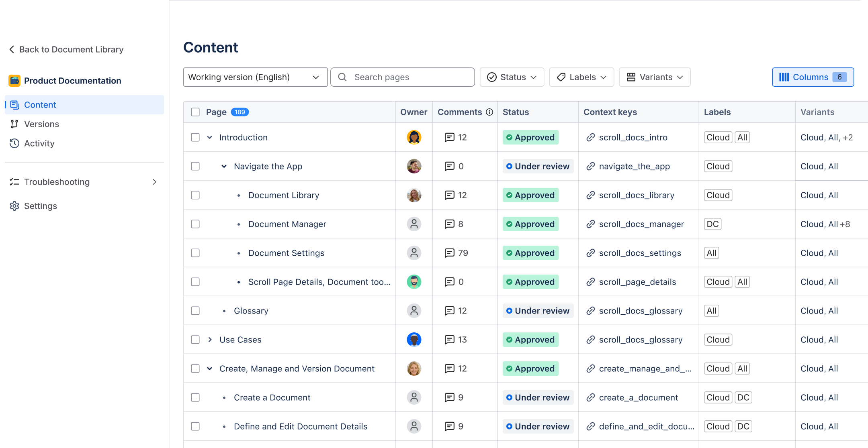Open the Status filter menu
This screenshot has width=868, height=448.
pyautogui.click(x=512, y=77)
